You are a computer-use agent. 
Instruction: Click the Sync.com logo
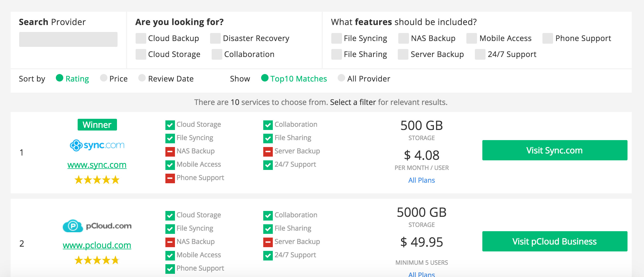click(x=97, y=145)
